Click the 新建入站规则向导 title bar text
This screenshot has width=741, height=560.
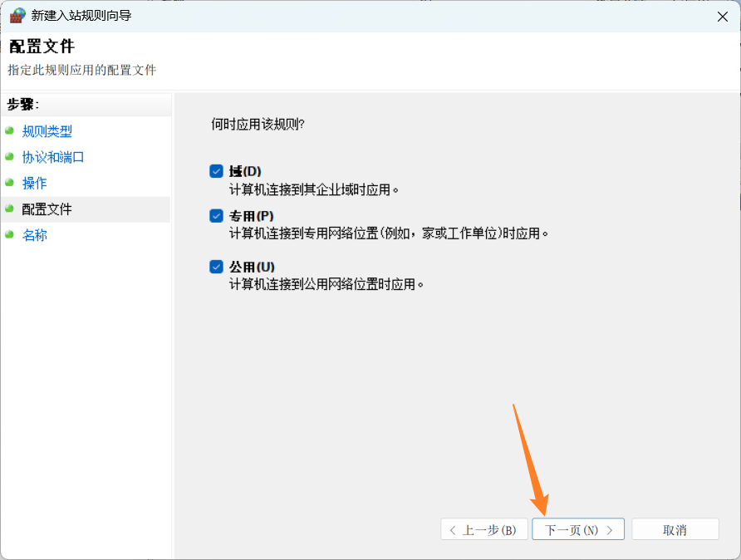[81, 16]
